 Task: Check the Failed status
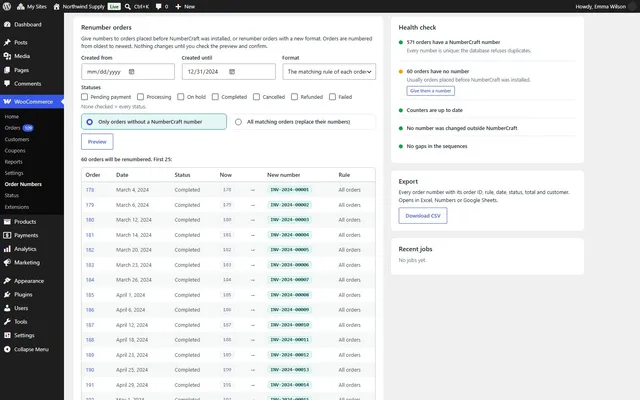pos(332,97)
